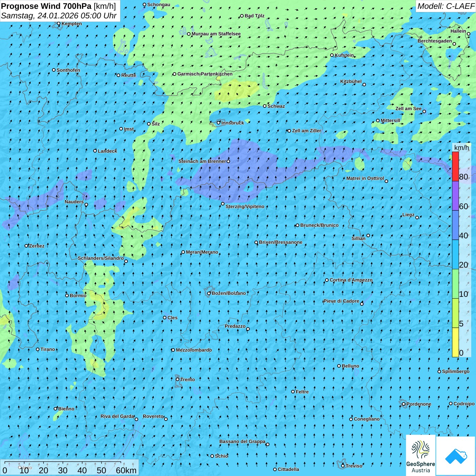Click the GeoSphere Austria logo
The width and height of the screenshot is (476, 476).
pos(421,456)
